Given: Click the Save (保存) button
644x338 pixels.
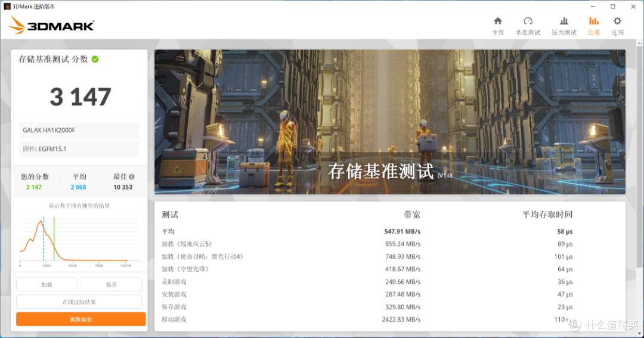Looking at the screenshot, I should pyautogui.click(x=112, y=284).
